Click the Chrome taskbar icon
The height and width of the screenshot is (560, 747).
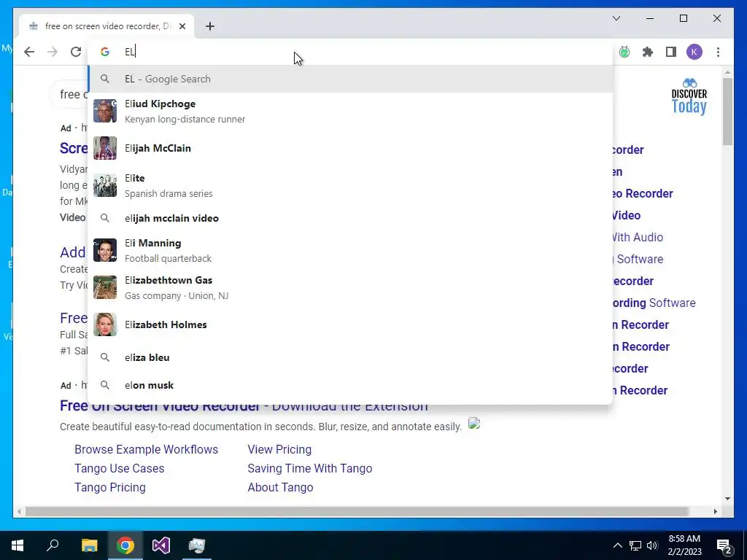[x=125, y=545]
